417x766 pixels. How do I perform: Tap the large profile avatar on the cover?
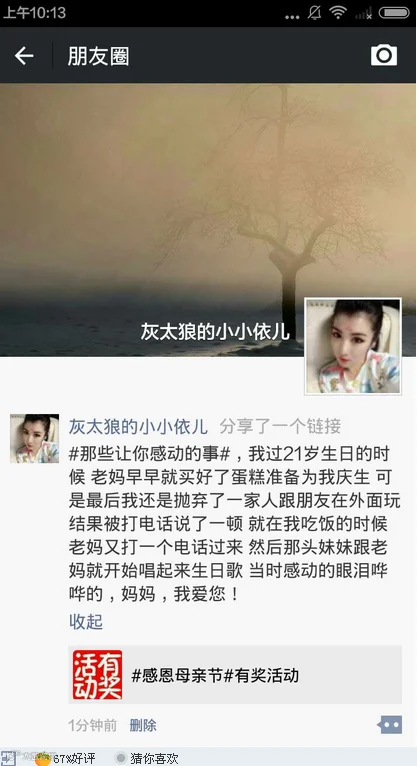coord(353,346)
